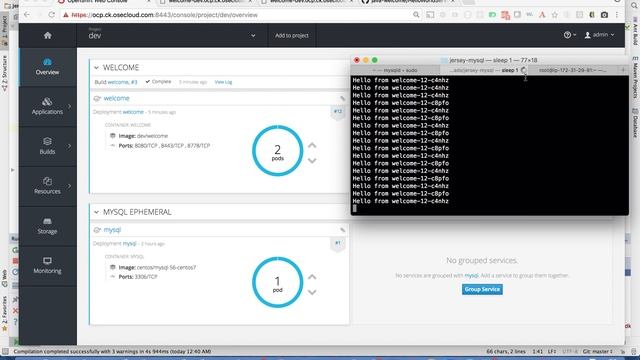Open the IDE Database side tab
The image size is (640, 360).
pyautogui.click(x=635, y=123)
